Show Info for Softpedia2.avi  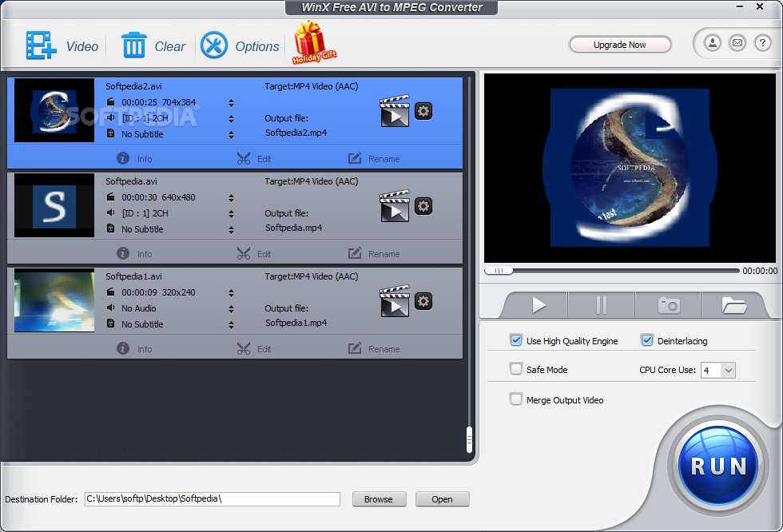pyautogui.click(x=134, y=159)
